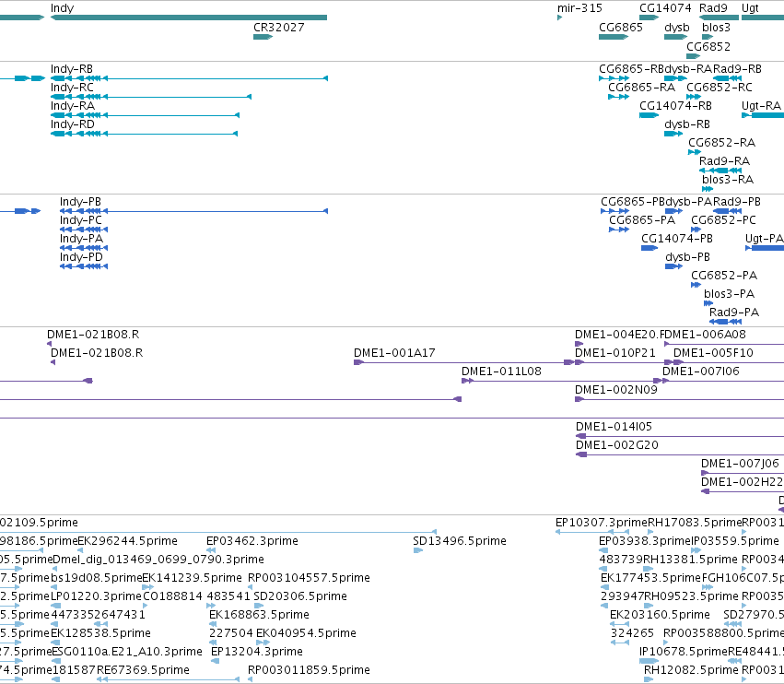Click the dysb-RB transcript label
Viewport: 784px width, 684px height.
click(x=687, y=124)
